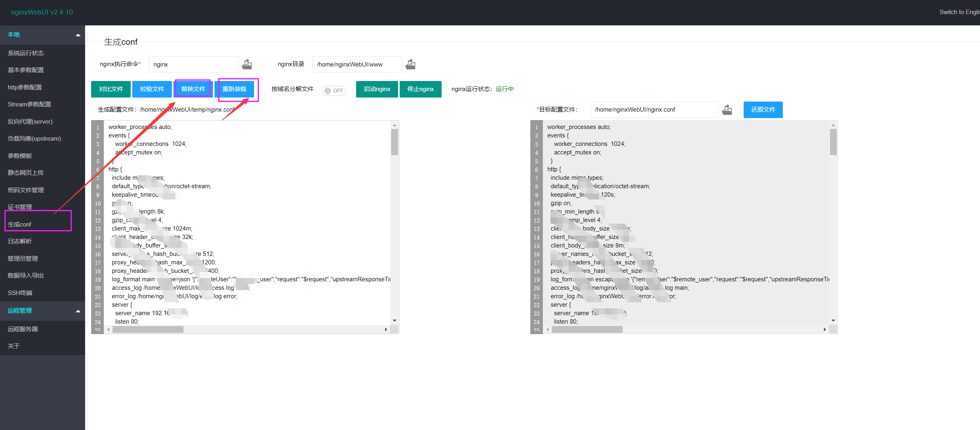980x430 pixels.
Task: Click the right editor scroll-left arrow
Action: (x=547, y=330)
